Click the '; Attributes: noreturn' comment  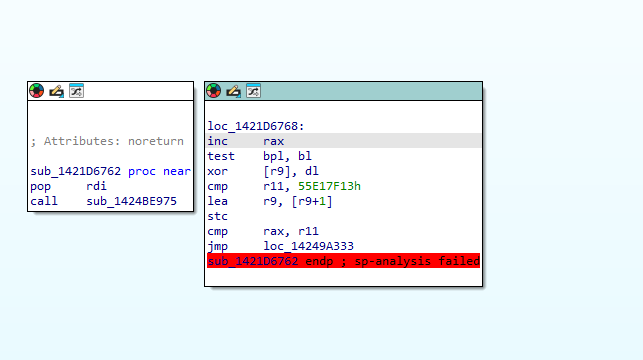point(107,141)
